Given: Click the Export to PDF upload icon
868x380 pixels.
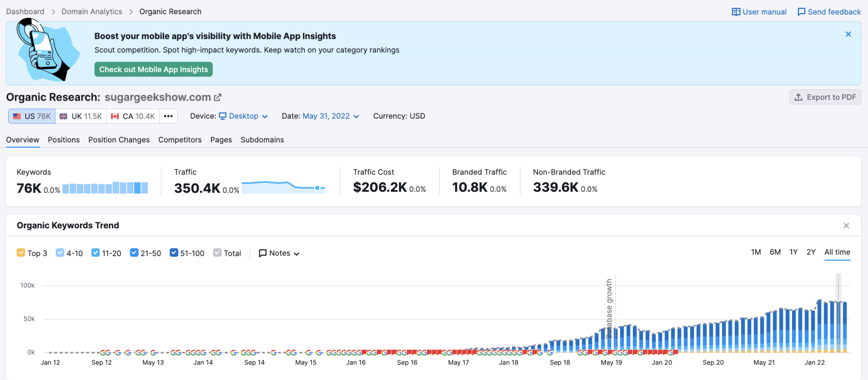Looking at the screenshot, I should (798, 97).
